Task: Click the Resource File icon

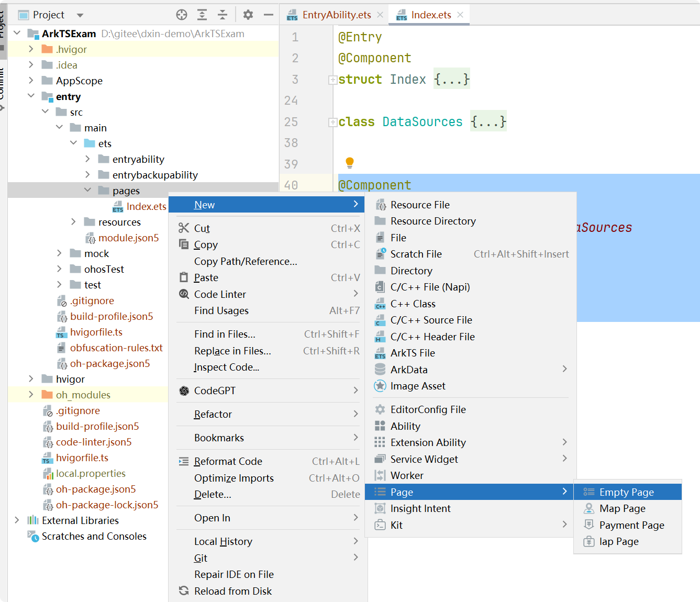Action: tap(380, 205)
